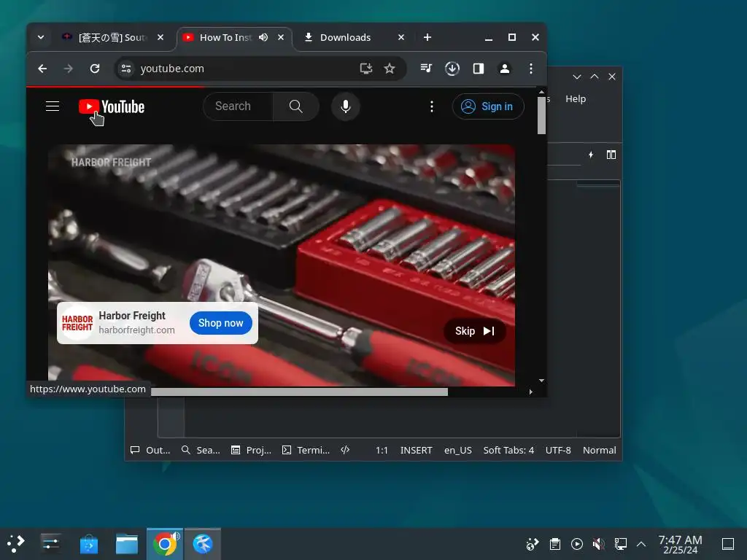Click scroll right arrow on horizontal scrollbar
The height and width of the screenshot is (560, 747).
pos(531,392)
